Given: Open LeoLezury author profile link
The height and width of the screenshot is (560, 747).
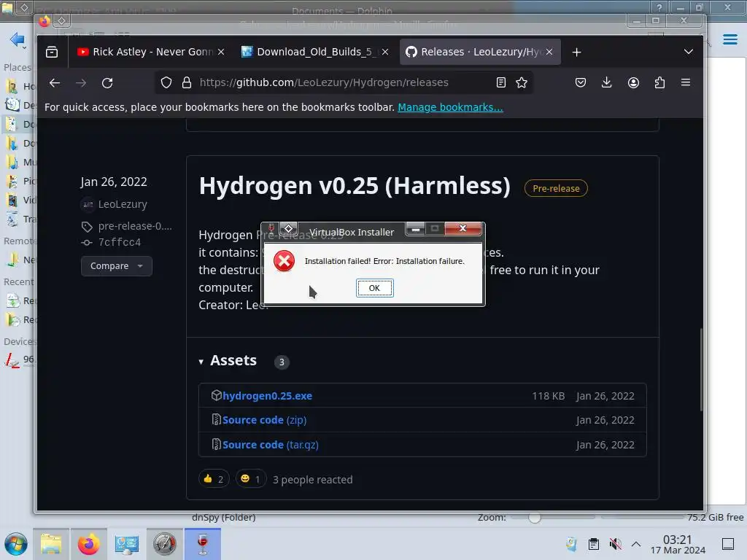Looking at the screenshot, I should tap(123, 204).
